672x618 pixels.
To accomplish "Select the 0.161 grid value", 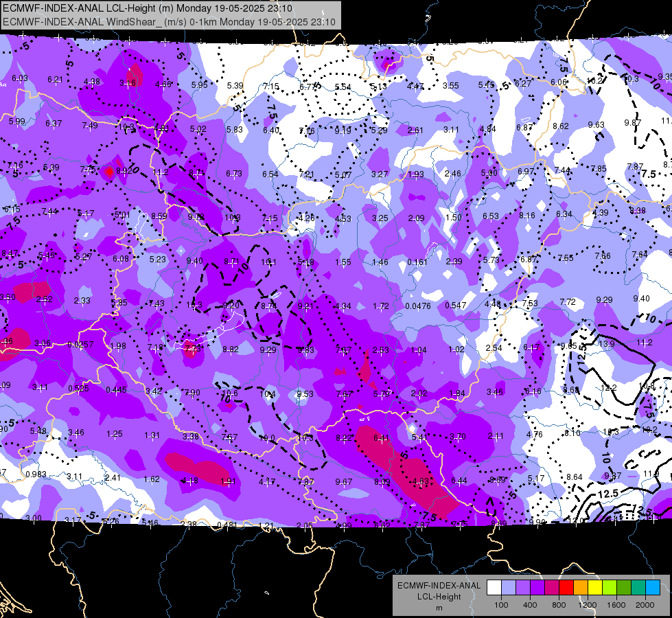I will tap(417, 262).
